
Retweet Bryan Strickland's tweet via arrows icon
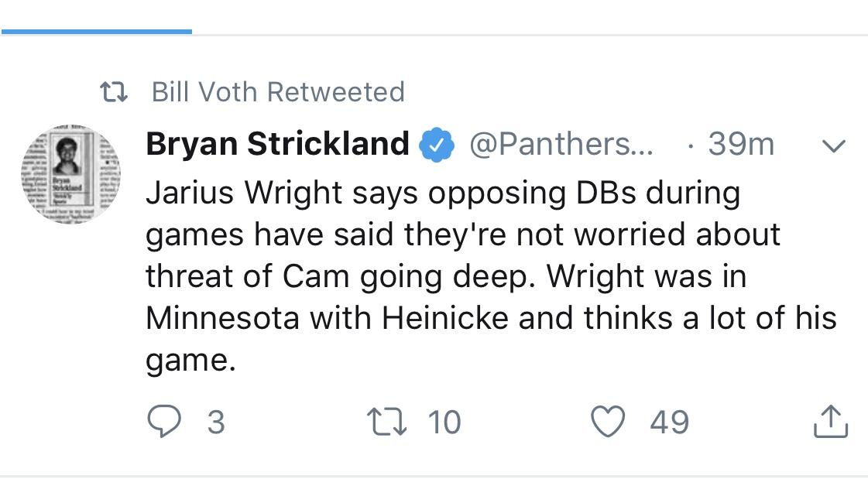[387, 422]
